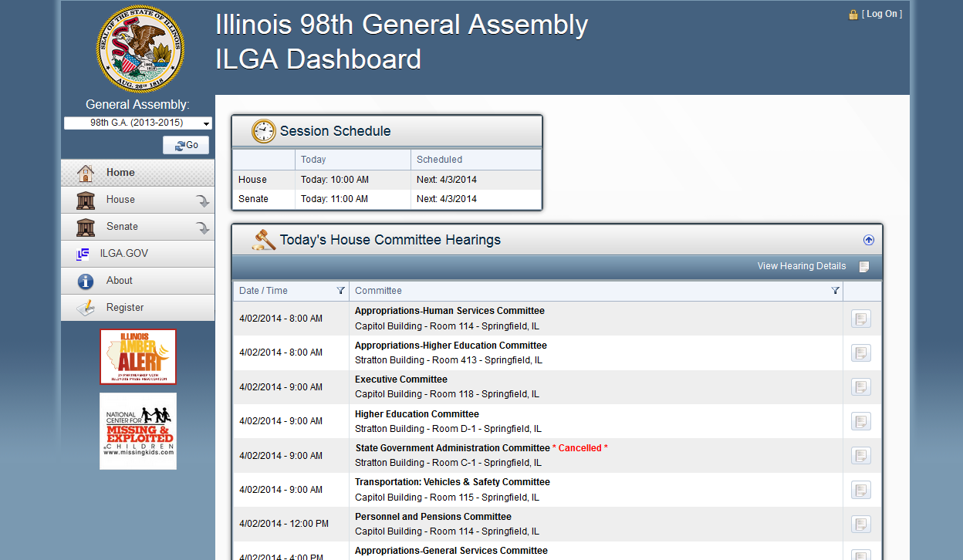Image resolution: width=963 pixels, height=560 pixels.
Task: Expand the Senate submenu arrow
Action: pos(202,228)
